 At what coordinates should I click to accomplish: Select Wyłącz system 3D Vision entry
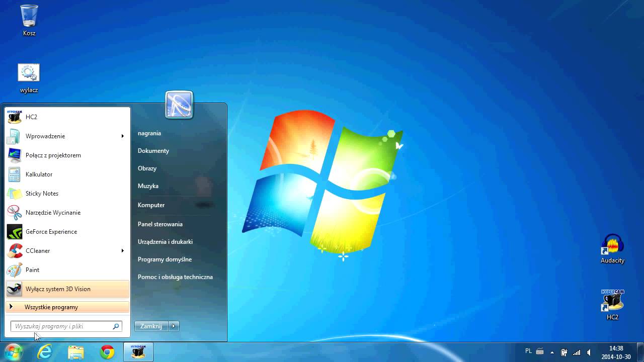67,289
